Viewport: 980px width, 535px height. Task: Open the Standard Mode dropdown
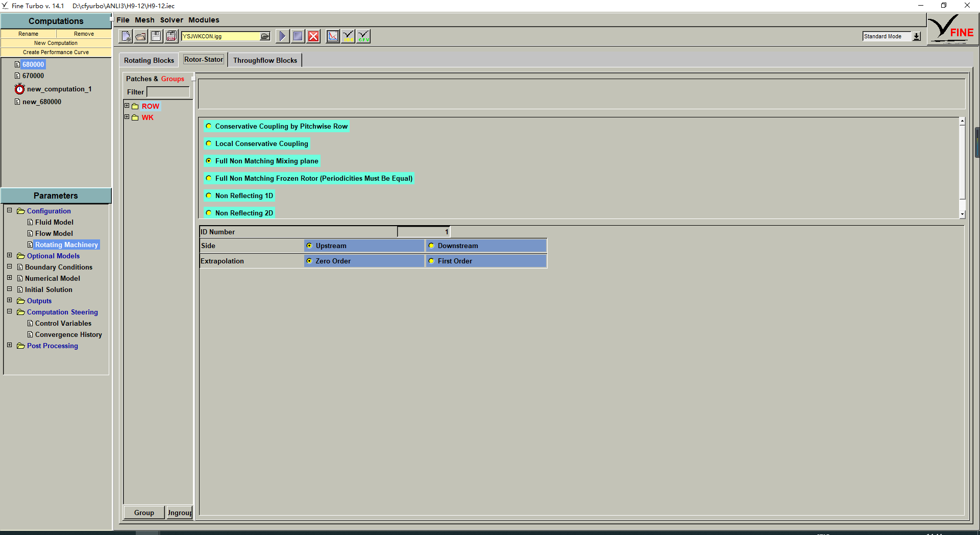[917, 36]
